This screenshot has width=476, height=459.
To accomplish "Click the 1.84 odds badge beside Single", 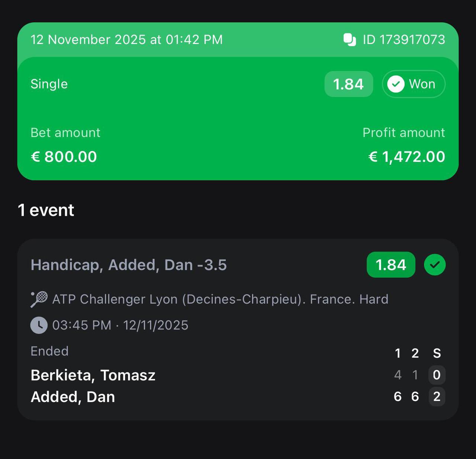I will 348,84.
